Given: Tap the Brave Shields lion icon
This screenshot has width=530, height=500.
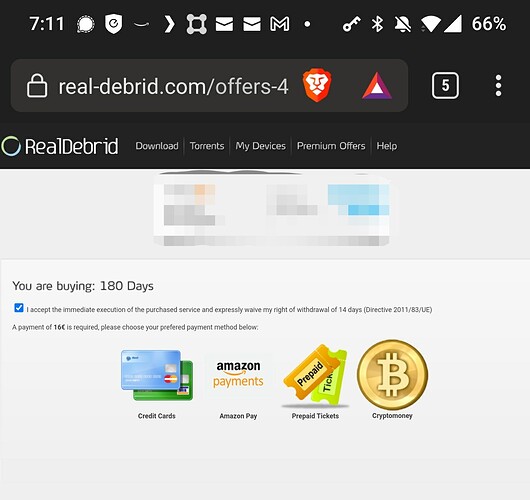Looking at the screenshot, I should point(317,86).
